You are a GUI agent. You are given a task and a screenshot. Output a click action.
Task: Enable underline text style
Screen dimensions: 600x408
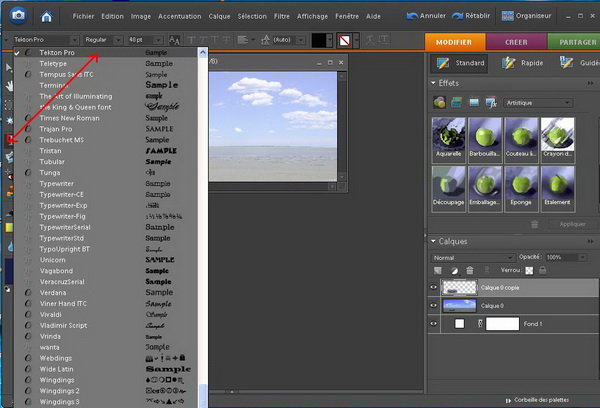[x=215, y=40]
